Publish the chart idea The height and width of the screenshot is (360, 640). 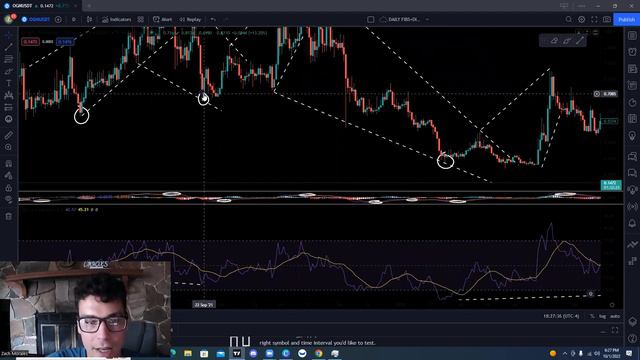click(626, 19)
